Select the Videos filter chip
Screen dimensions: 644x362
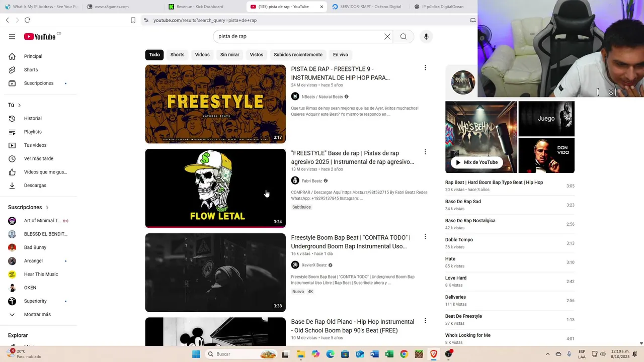click(x=202, y=55)
